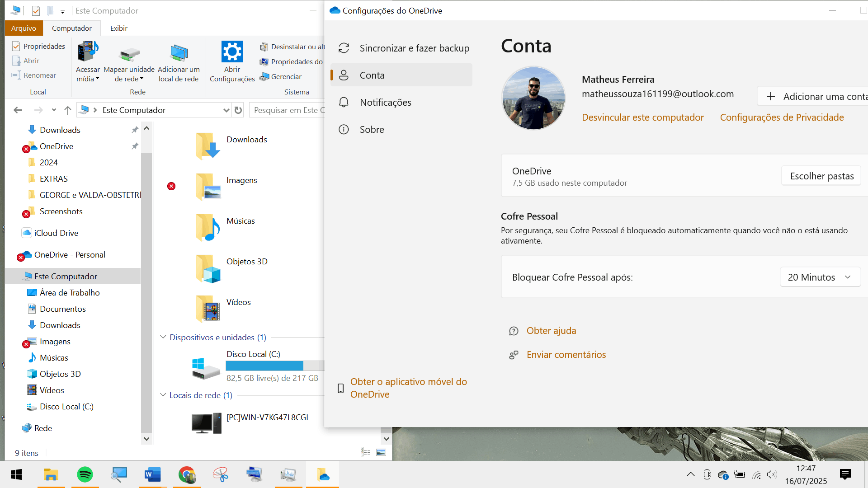
Task: Open Spotify from the taskbar
Action: coord(85,474)
